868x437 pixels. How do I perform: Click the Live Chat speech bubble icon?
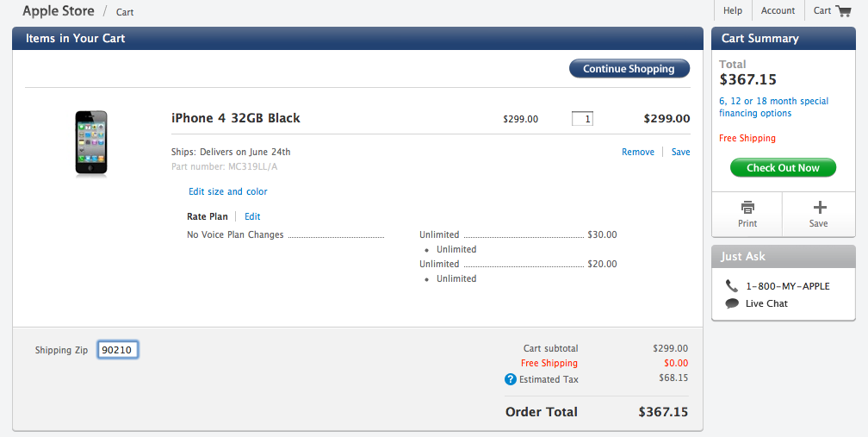click(732, 303)
